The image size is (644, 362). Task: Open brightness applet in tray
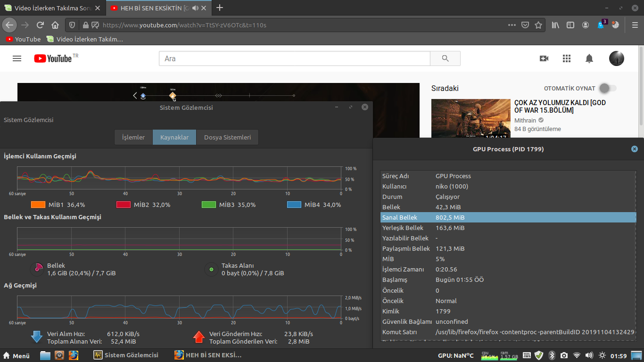602,355
